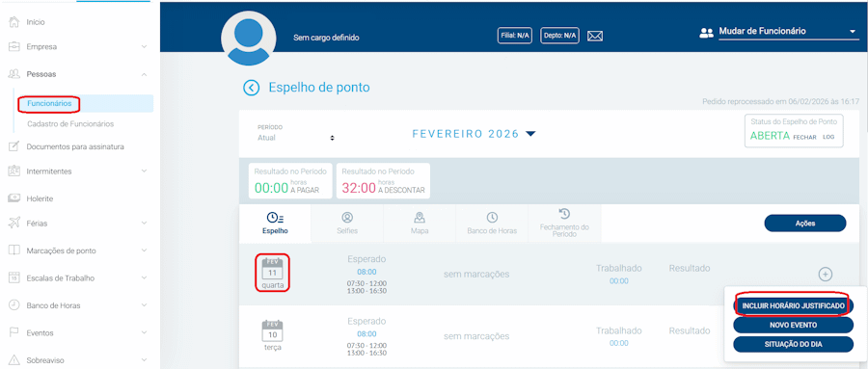This screenshot has width=868, height=369.
Task: Open the Mapa tab
Action: pos(420,223)
